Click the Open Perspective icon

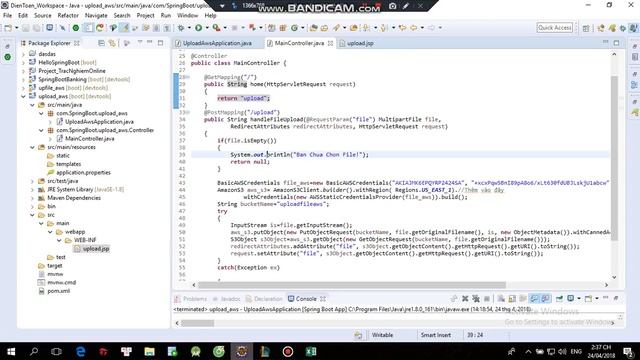click(x=586, y=28)
